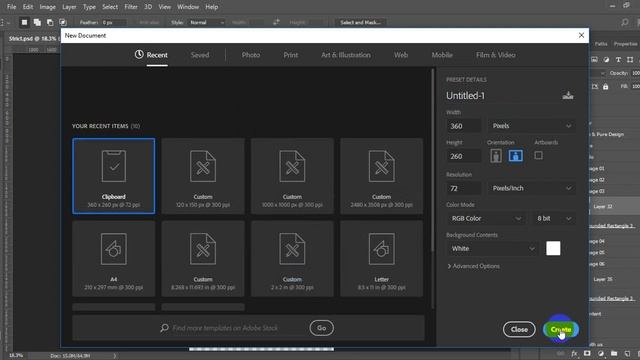Image resolution: width=640 pixels, height=360 pixels.
Task: Open the Background Contents White dropdown
Action: tap(493, 249)
